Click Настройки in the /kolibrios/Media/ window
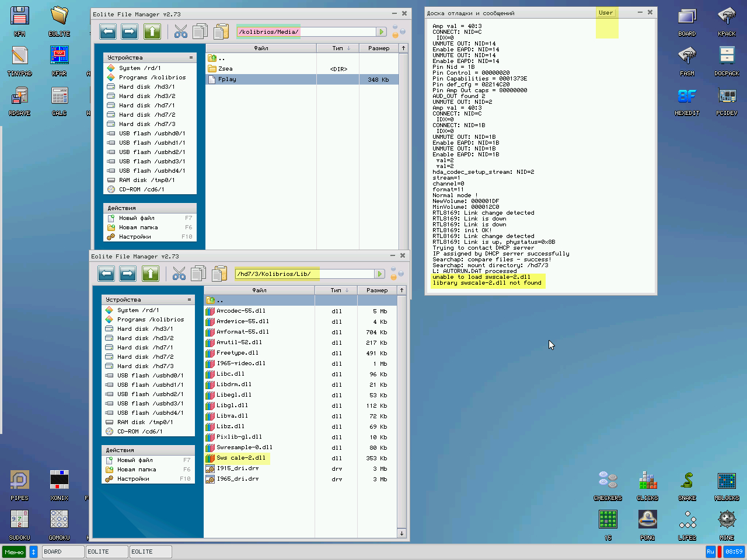Screen dimensions: 747x560 135,237
